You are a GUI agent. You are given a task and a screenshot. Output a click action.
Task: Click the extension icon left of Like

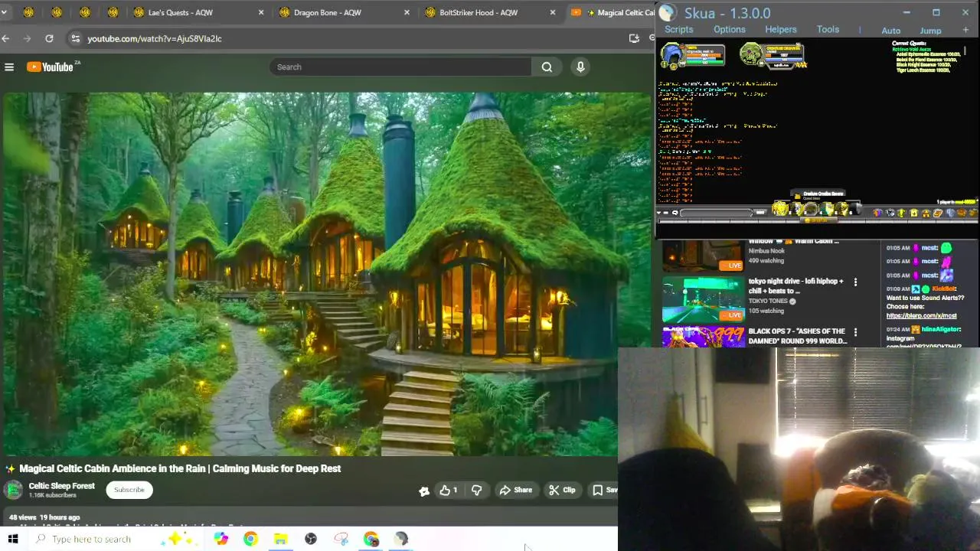tap(424, 491)
